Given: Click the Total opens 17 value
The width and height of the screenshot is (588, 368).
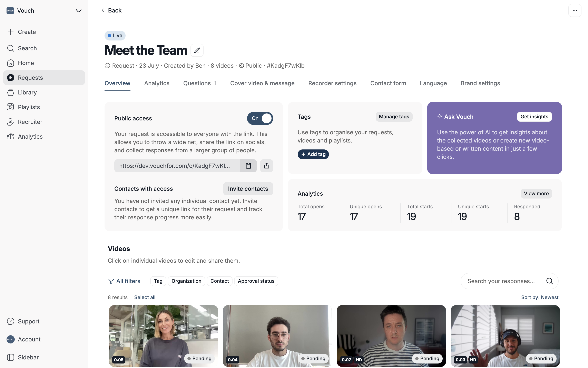Looking at the screenshot, I should point(302,216).
